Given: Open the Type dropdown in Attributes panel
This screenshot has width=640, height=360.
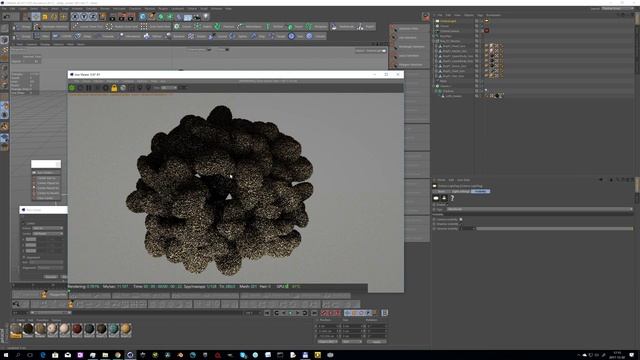Looking at the screenshot, I should click(x=539, y=209).
